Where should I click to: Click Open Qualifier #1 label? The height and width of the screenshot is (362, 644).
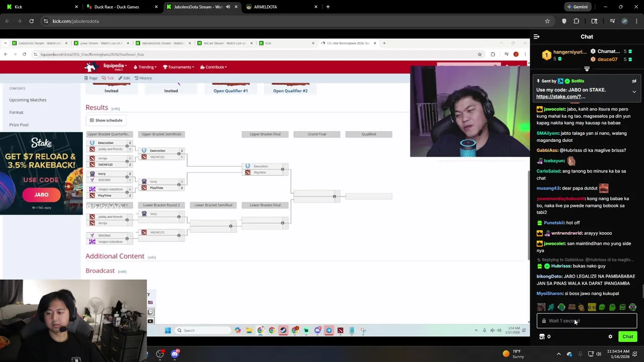point(230,91)
